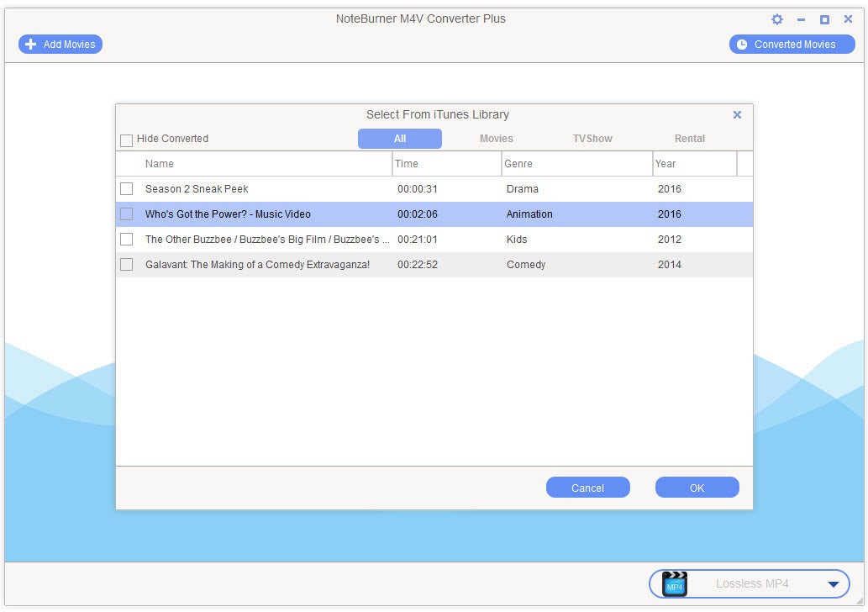868x612 pixels.
Task: Close the NoteBurner main window
Action: pyautogui.click(x=848, y=18)
